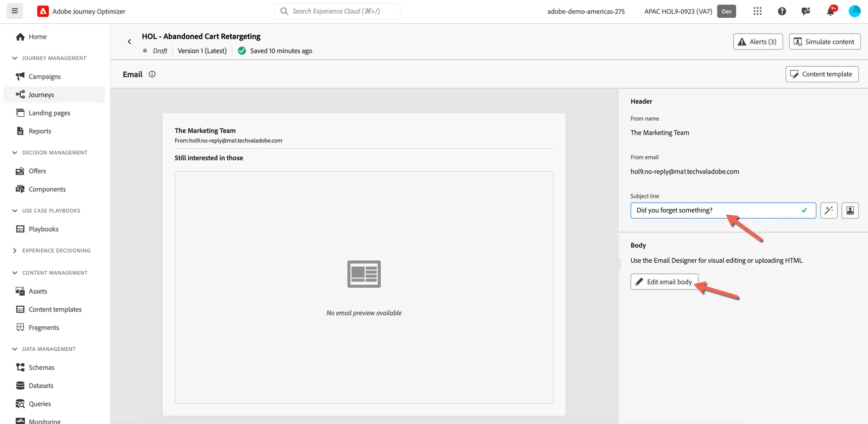Click the Schemas icon in sidebar
The height and width of the screenshot is (424, 868).
coord(20,367)
